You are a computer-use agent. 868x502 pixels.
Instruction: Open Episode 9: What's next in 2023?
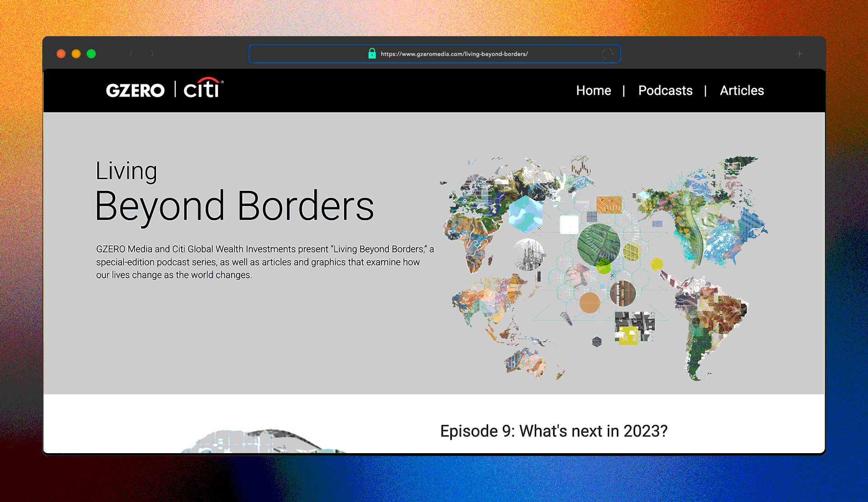[x=553, y=431]
